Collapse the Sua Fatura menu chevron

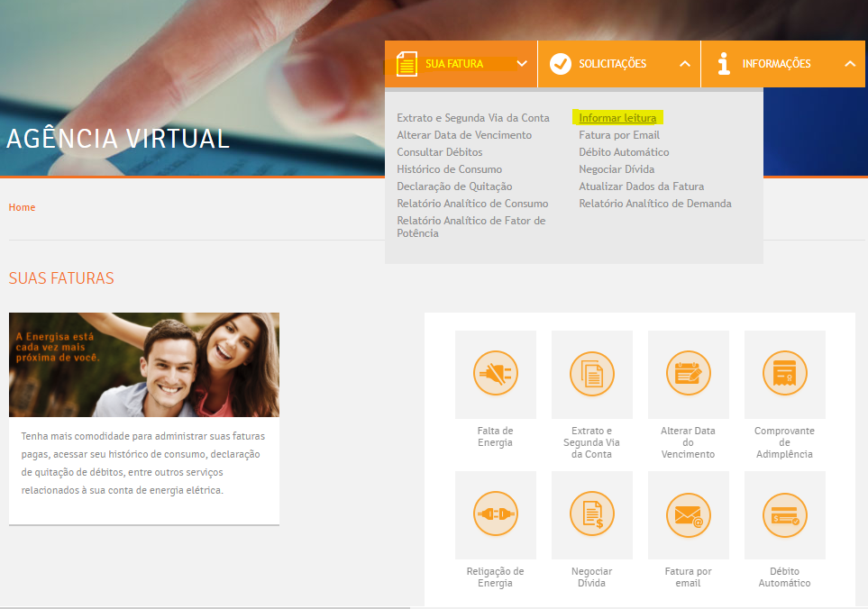pyautogui.click(x=522, y=64)
